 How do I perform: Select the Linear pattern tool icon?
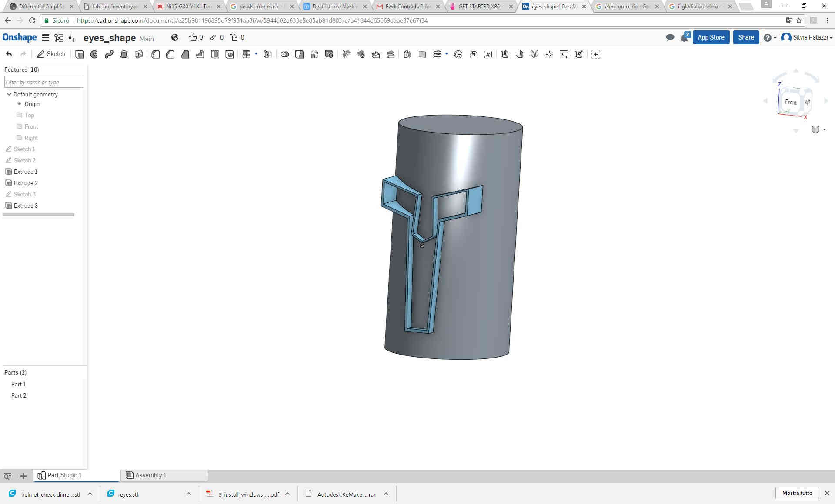pos(247,54)
